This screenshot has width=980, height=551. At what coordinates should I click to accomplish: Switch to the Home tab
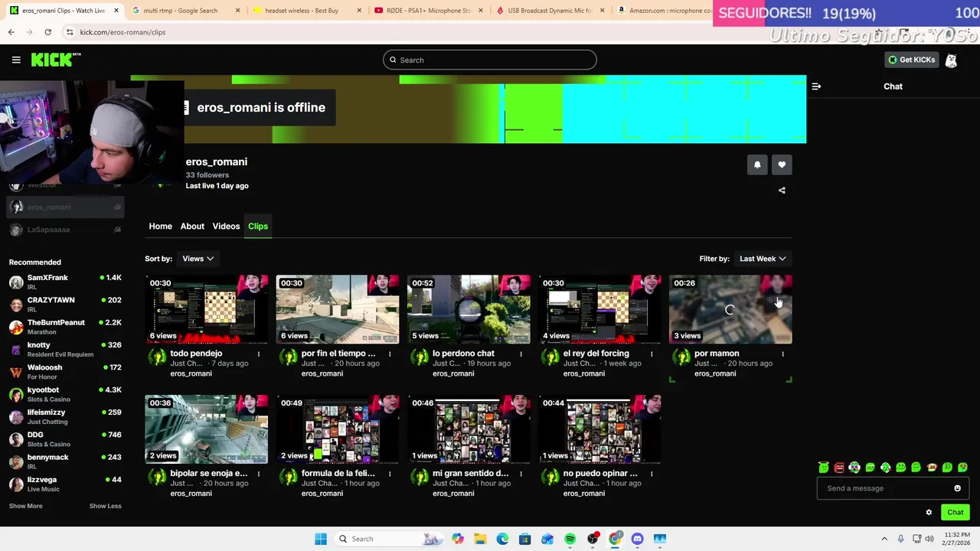[160, 227]
